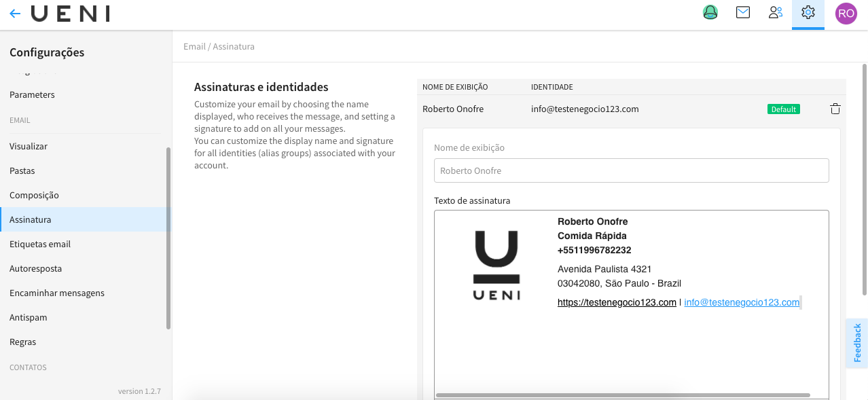Click the Nome de exibição input field
868x400 pixels.
pyautogui.click(x=631, y=170)
